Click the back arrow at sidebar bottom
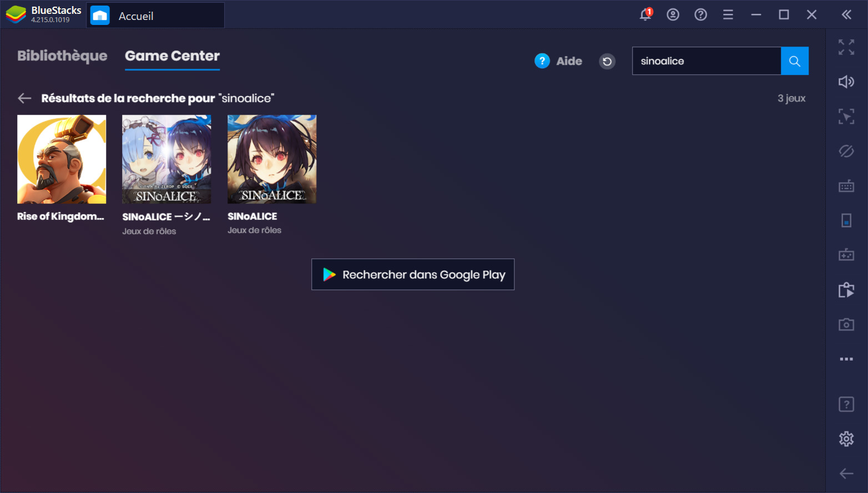The height and width of the screenshot is (493, 868). (x=846, y=474)
